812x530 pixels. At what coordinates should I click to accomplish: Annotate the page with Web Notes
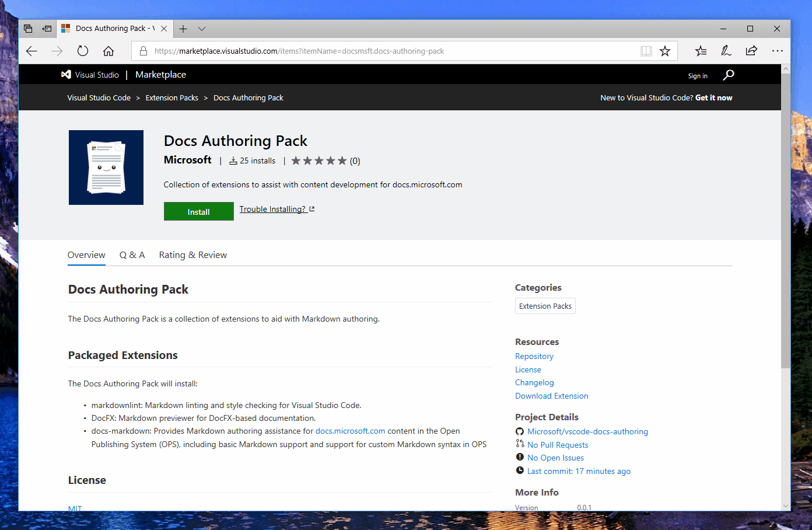(x=726, y=51)
